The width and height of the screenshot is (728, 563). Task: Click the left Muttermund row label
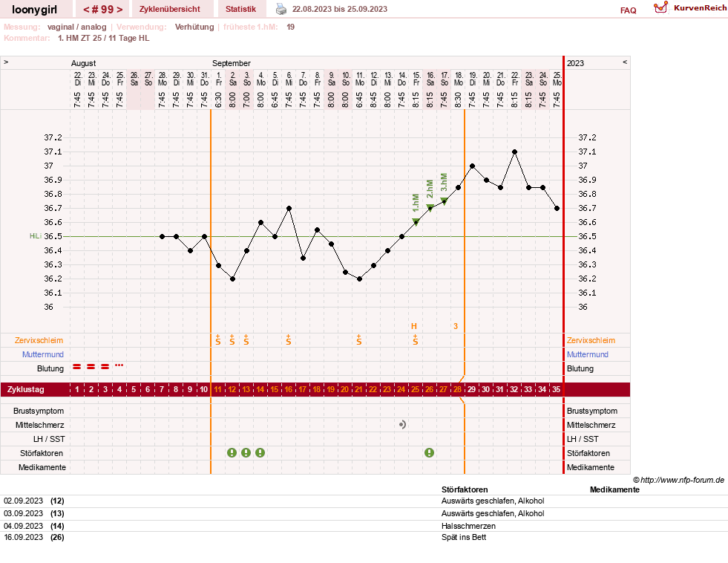(43, 354)
